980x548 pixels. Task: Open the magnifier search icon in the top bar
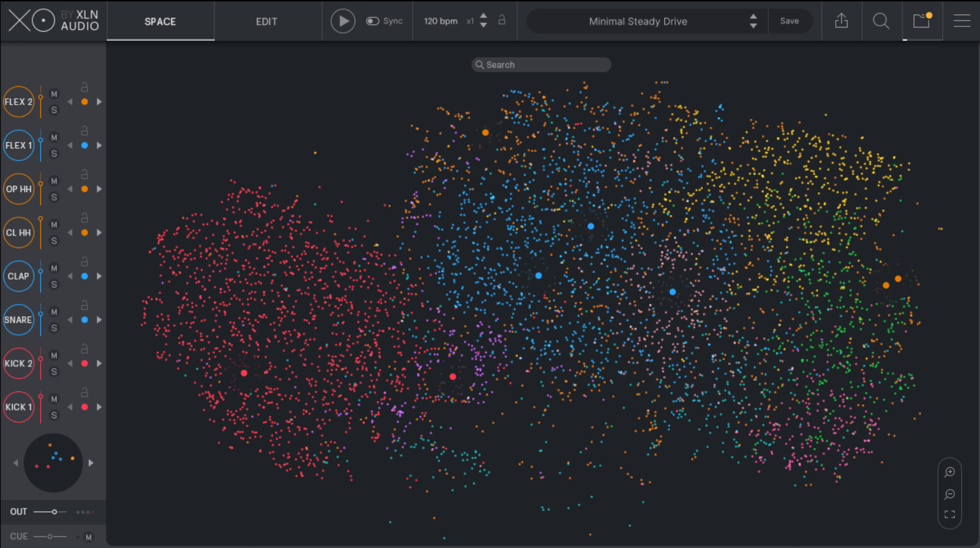pyautogui.click(x=881, y=21)
